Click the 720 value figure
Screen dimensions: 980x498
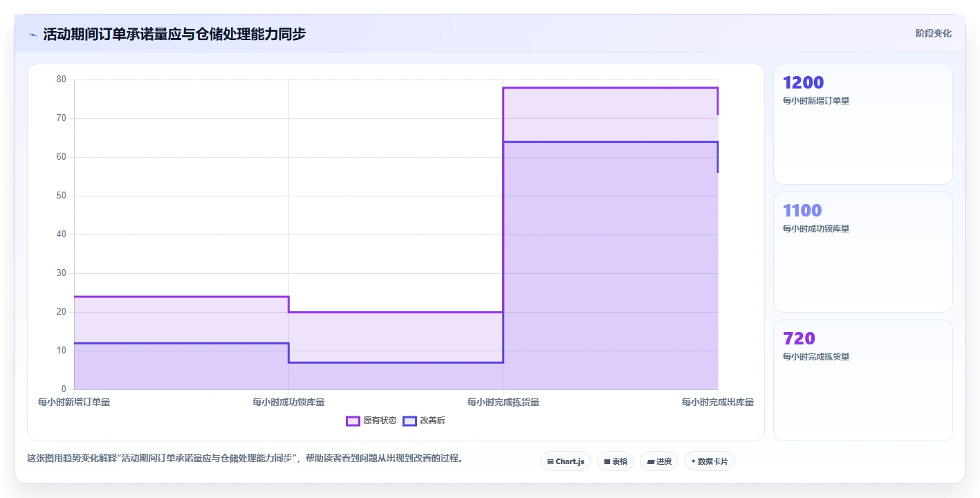click(799, 339)
